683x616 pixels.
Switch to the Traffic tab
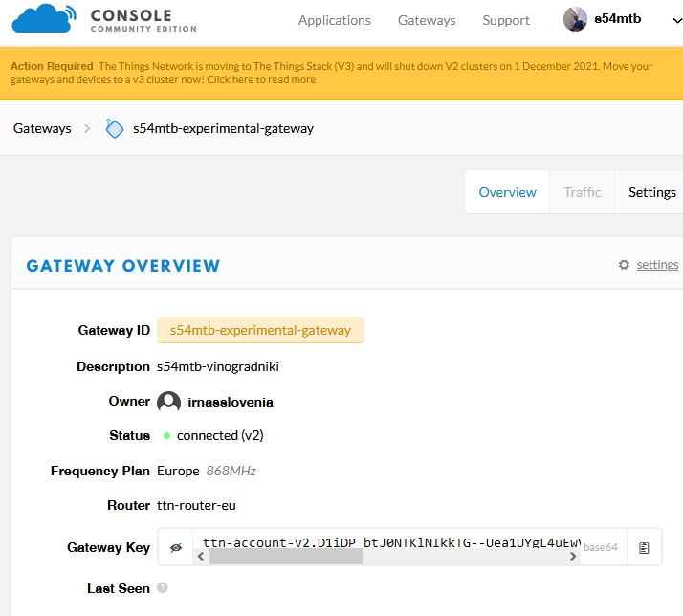(x=582, y=192)
